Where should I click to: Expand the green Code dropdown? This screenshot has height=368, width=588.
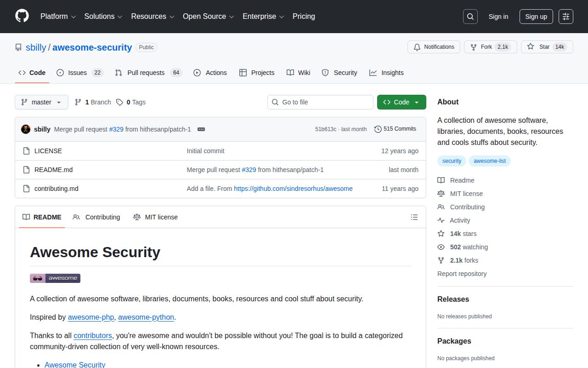coord(401,102)
